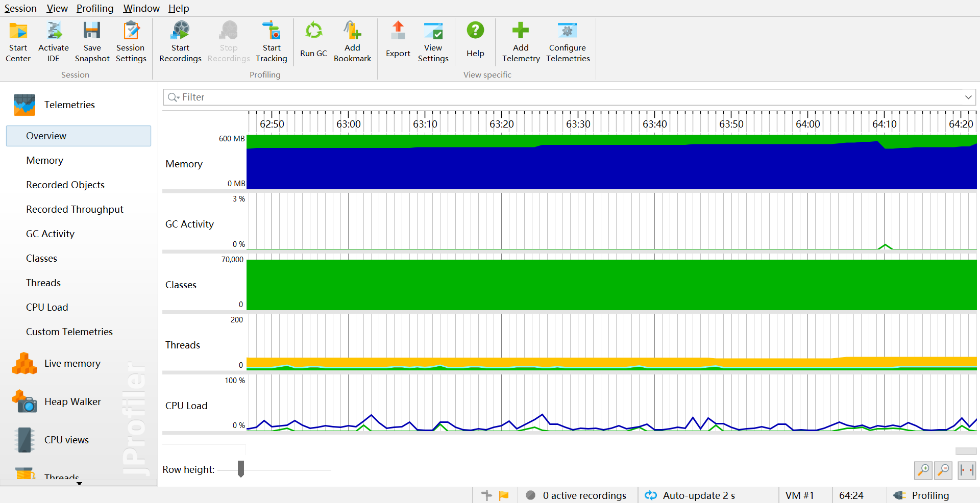The width and height of the screenshot is (980, 503).
Task: Add a bookmark to the timeline
Action: (x=352, y=42)
